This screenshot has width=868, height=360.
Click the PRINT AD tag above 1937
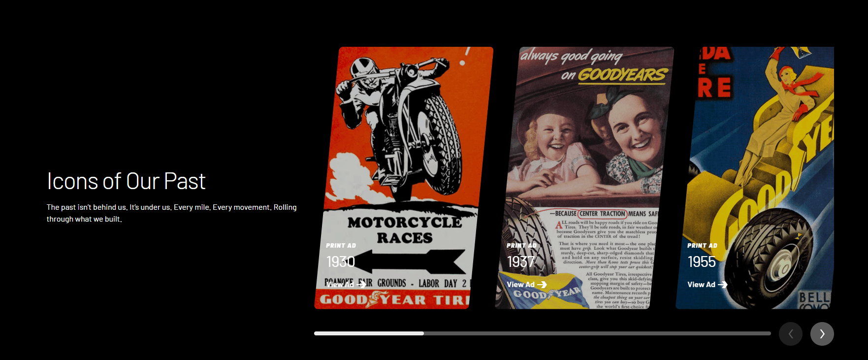(x=521, y=245)
